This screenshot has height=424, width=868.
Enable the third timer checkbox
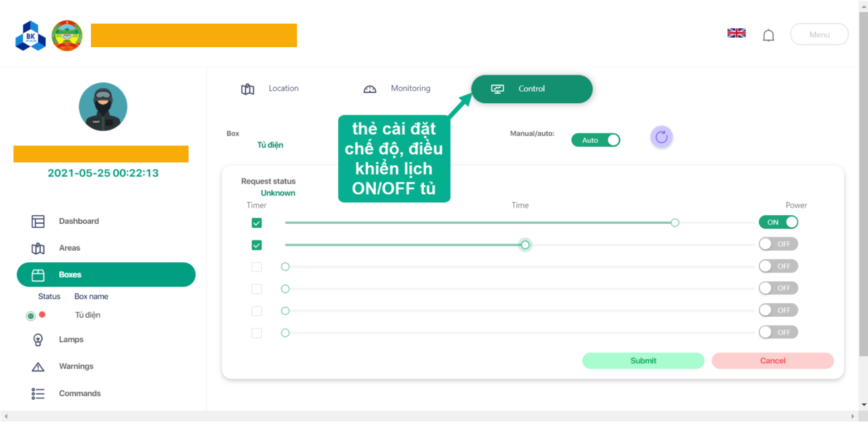tap(257, 267)
